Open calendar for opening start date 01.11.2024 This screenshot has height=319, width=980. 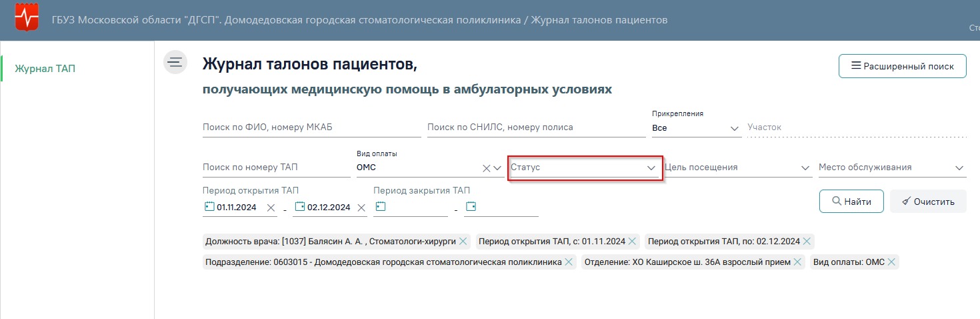coord(209,207)
